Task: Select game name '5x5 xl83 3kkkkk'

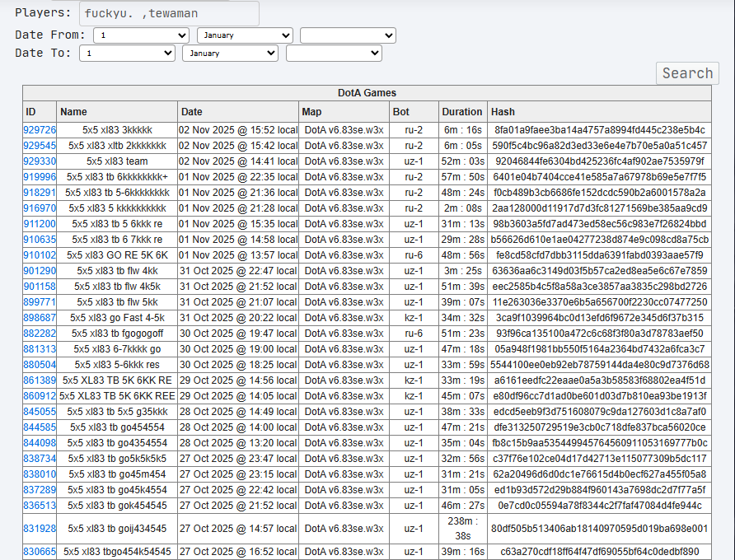Action: [117, 130]
